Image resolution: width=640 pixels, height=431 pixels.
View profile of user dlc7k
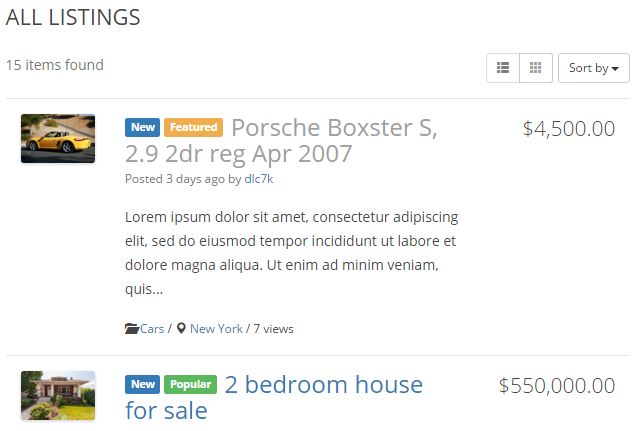click(259, 179)
